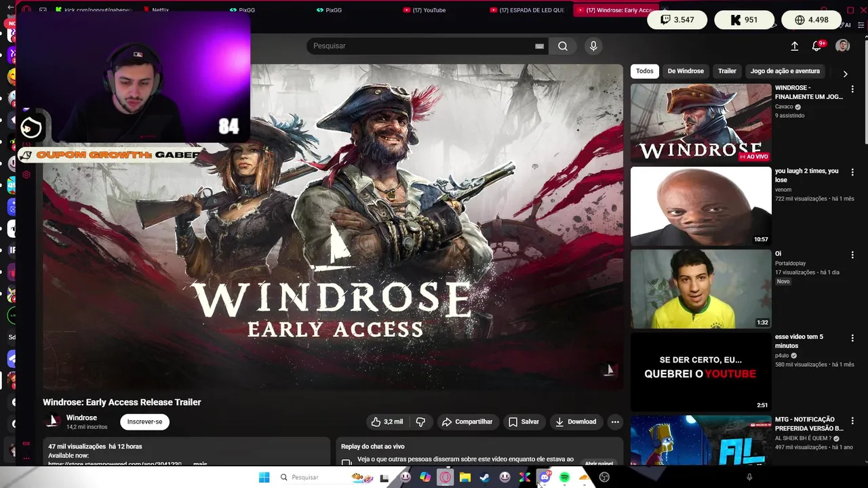Open options menu for the 'Oi' video
The image size is (868, 488).
click(852, 255)
